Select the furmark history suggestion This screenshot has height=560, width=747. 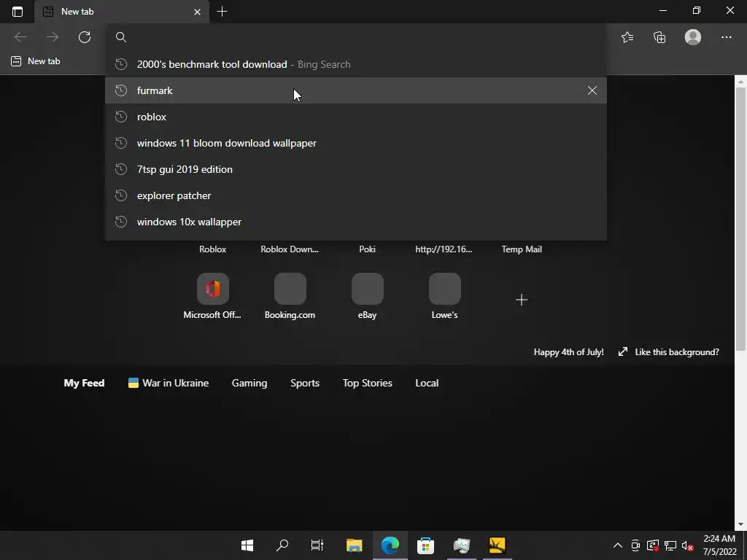coord(356,90)
